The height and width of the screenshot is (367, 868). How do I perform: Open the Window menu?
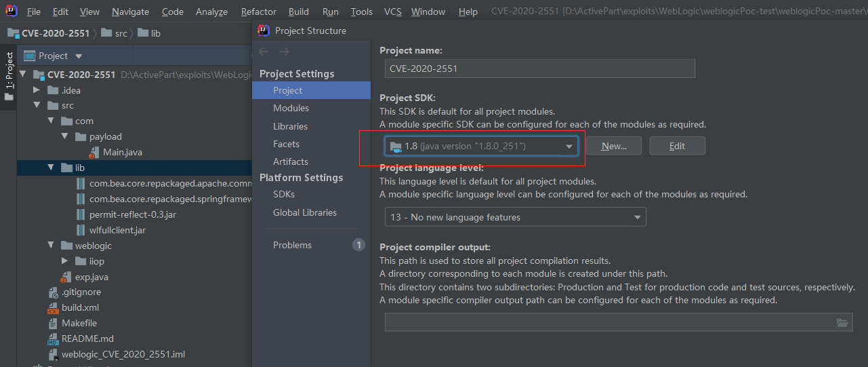[x=428, y=12]
